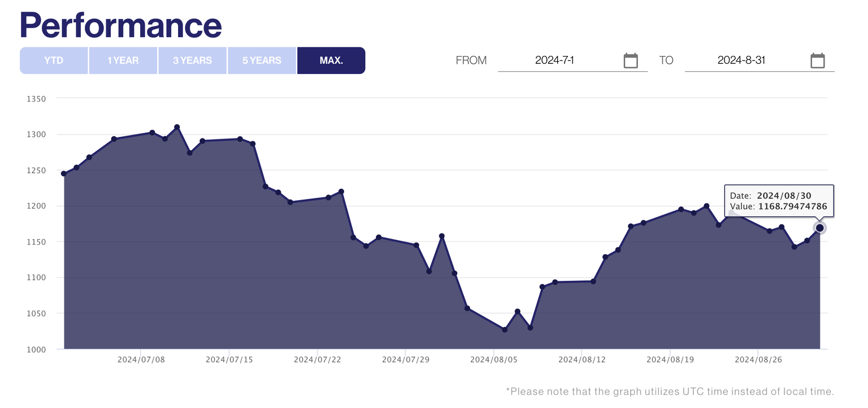Viewport: 868px width, 408px height.
Task: Select the 5 YEARS period button
Action: (x=262, y=60)
